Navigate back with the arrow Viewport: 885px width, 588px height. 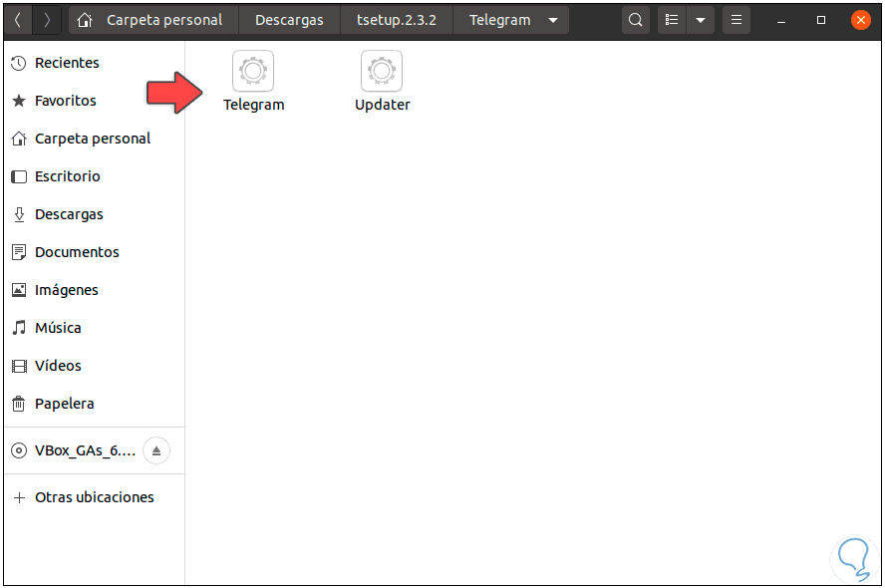pos(18,19)
